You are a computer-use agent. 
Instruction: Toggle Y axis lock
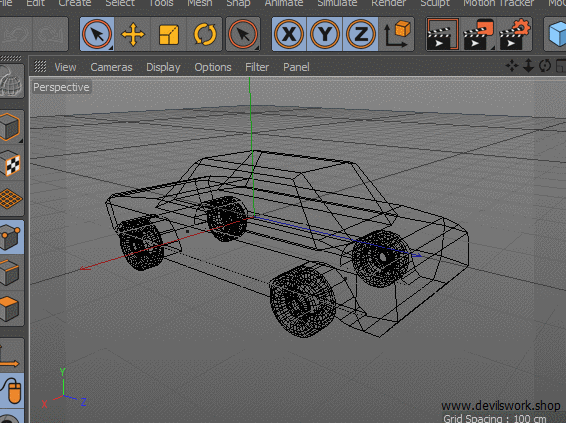325,34
